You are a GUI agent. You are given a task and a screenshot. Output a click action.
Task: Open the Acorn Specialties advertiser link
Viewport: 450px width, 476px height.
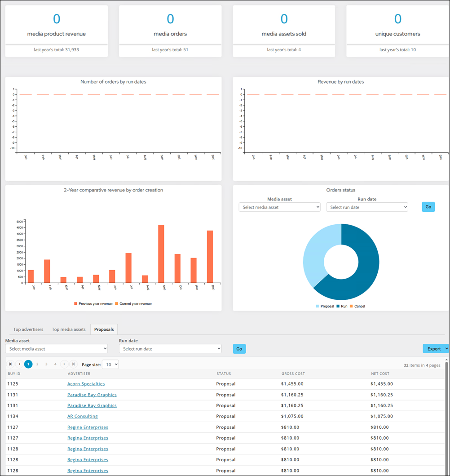click(86, 384)
